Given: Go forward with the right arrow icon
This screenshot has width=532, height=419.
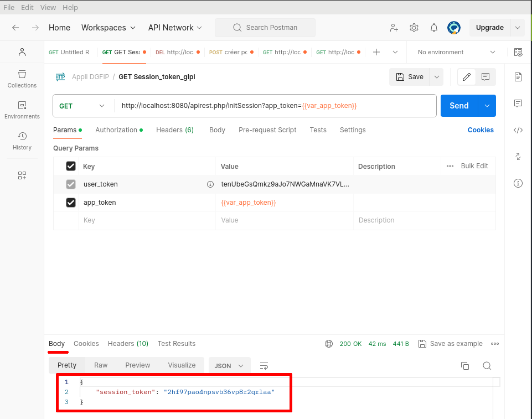Looking at the screenshot, I should [x=35, y=28].
